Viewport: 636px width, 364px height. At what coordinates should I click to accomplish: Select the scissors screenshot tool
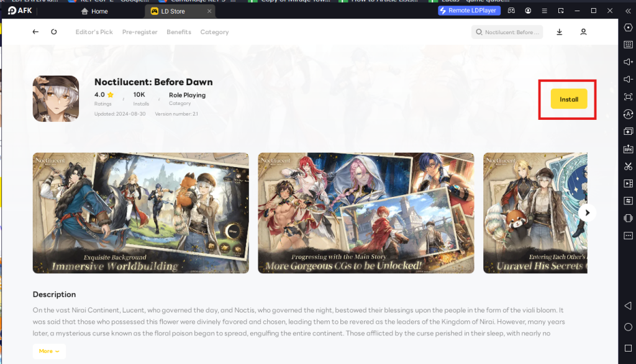coord(628,166)
